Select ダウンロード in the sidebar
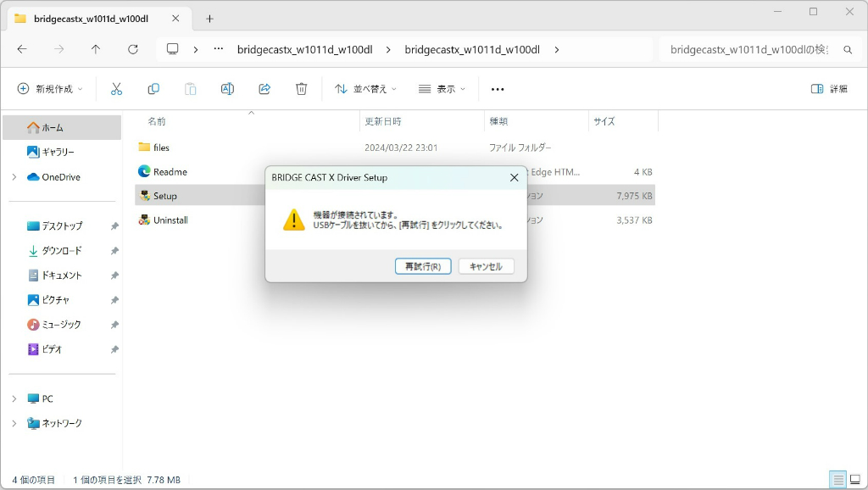Viewport: 868px width, 490px height. click(61, 251)
